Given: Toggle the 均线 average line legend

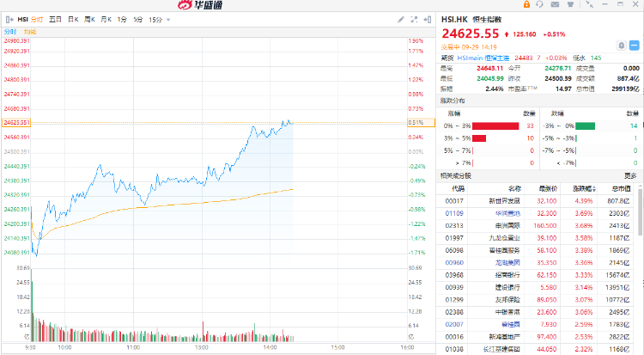Looking at the screenshot, I should point(30,31).
